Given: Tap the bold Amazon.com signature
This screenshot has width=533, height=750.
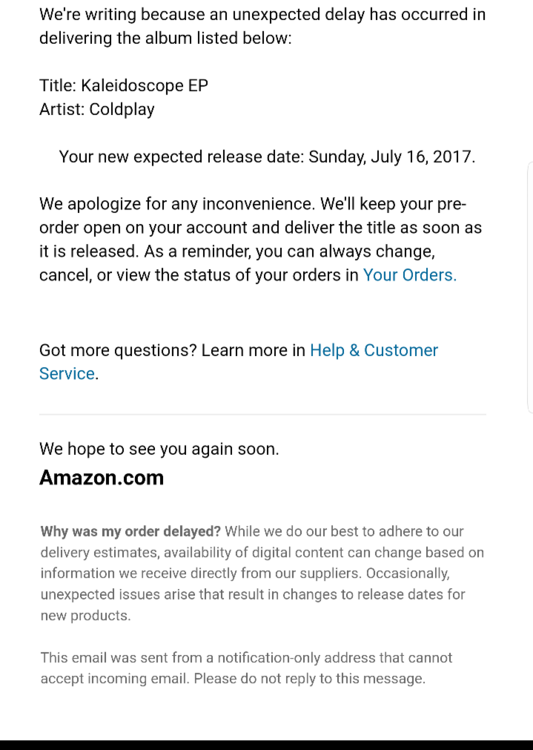Looking at the screenshot, I should pos(101,477).
